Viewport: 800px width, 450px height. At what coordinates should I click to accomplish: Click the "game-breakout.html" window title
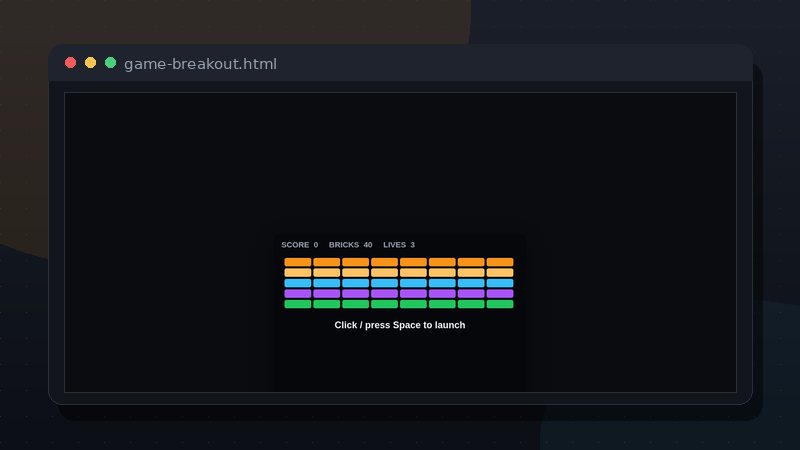tap(201, 64)
